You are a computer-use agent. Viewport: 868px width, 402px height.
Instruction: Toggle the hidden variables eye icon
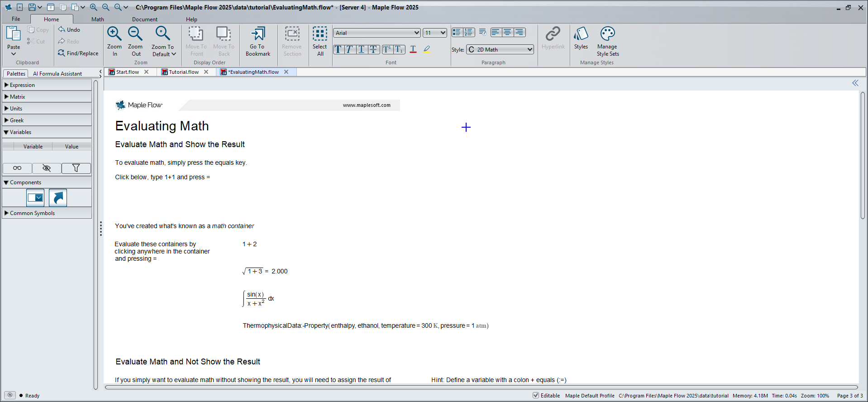47,168
